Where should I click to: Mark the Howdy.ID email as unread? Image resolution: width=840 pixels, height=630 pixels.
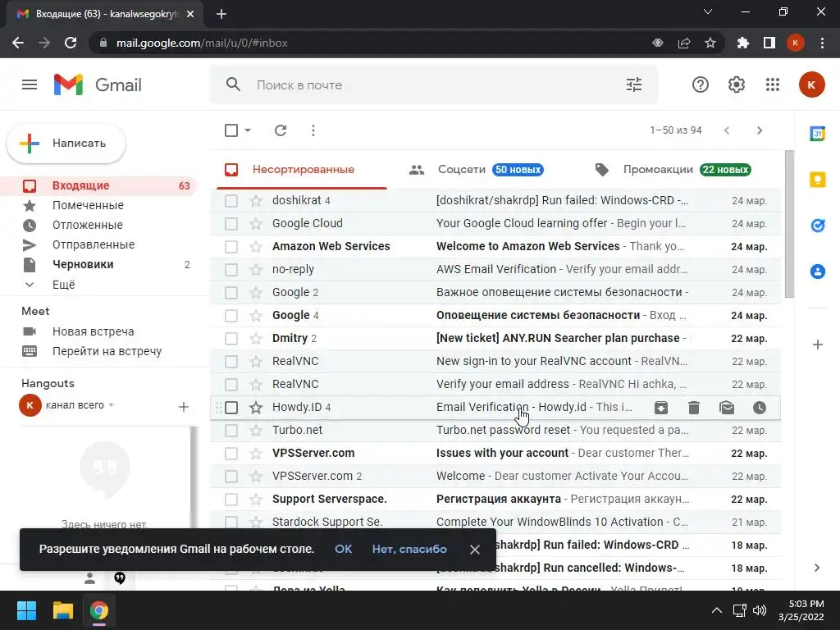[x=727, y=408]
